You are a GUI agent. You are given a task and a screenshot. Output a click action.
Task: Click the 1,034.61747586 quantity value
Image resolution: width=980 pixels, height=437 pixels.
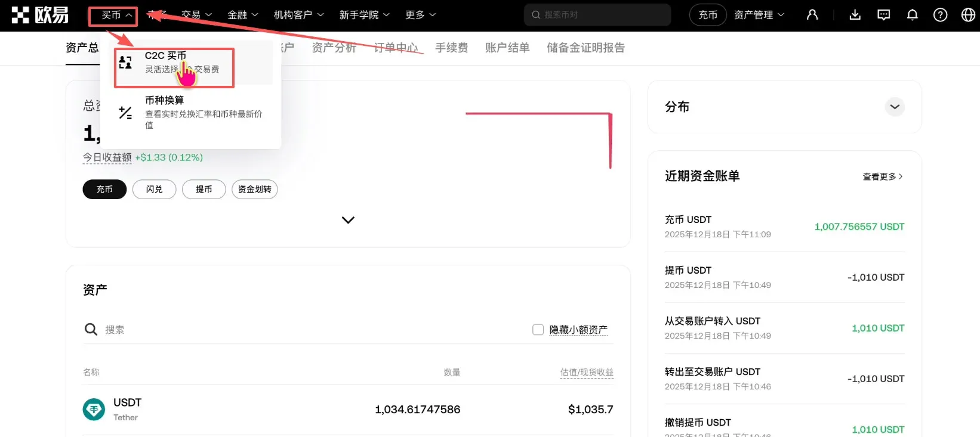point(418,410)
